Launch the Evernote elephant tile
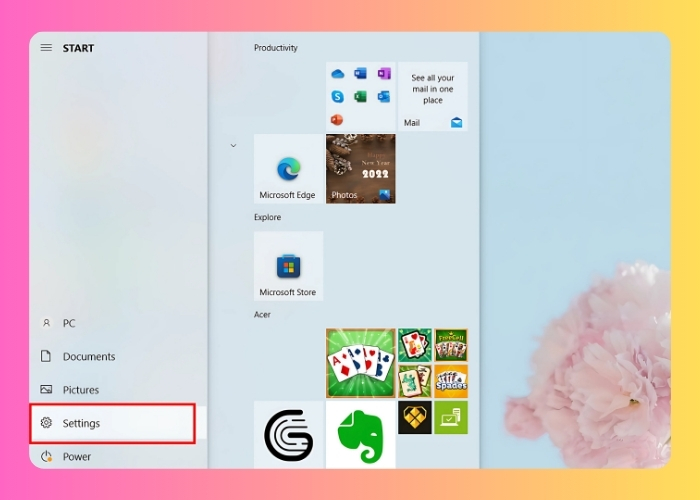Screen dimensions: 700x500 pyautogui.click(x=360, y=435)
